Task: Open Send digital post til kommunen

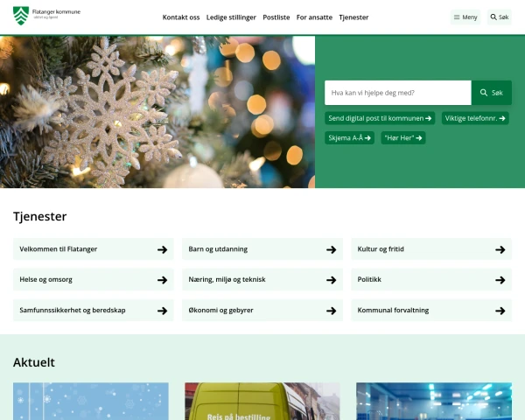Action: pos(380,118)
